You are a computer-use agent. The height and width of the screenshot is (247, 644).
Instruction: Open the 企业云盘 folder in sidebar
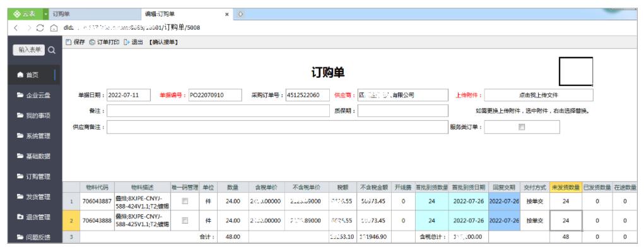(33, 95)
